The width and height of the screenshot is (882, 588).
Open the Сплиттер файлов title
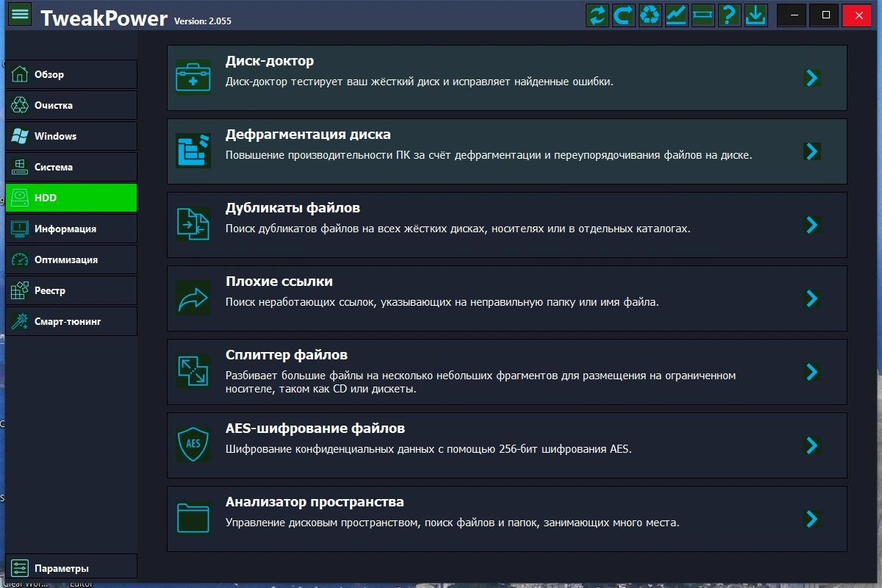[287, 355]
